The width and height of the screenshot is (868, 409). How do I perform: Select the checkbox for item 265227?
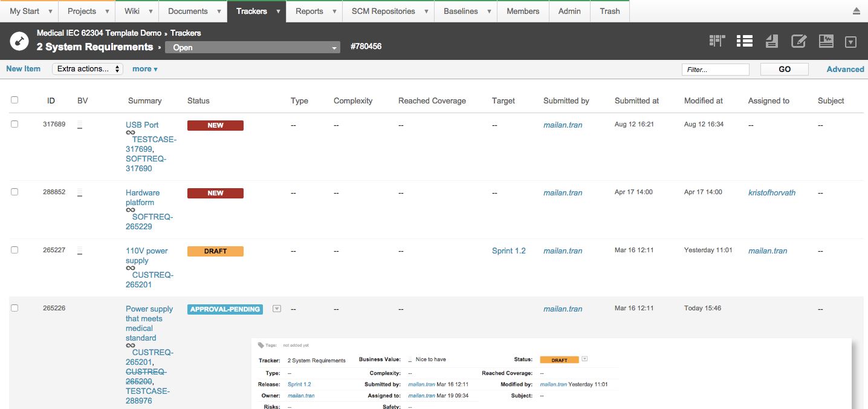pyautogui.click(x=15, y=250)
